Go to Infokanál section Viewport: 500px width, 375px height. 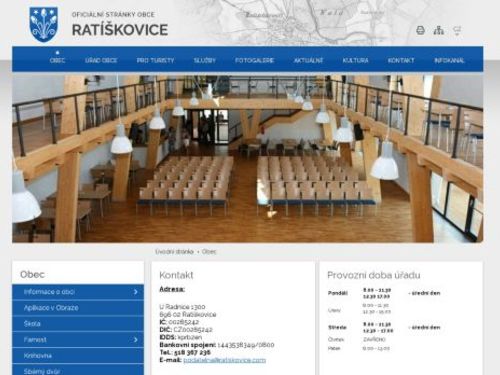coord(449,60)
